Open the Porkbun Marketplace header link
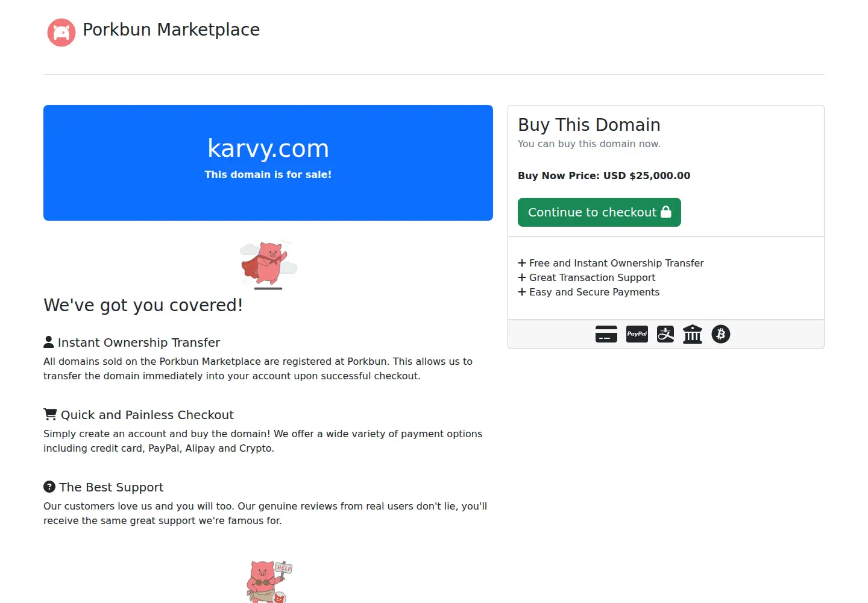The height and width of the screenshot is (603, 868). point(171,30)
